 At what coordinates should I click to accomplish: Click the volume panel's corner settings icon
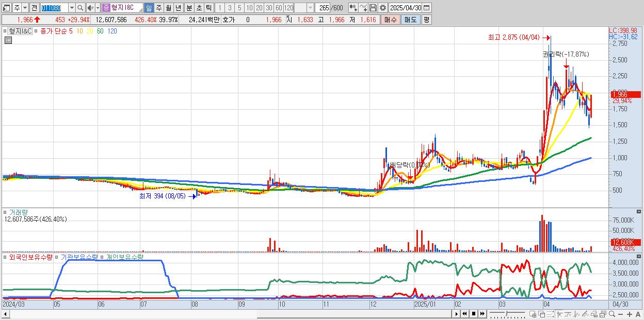pyautogui.click(x=638, y=212)
